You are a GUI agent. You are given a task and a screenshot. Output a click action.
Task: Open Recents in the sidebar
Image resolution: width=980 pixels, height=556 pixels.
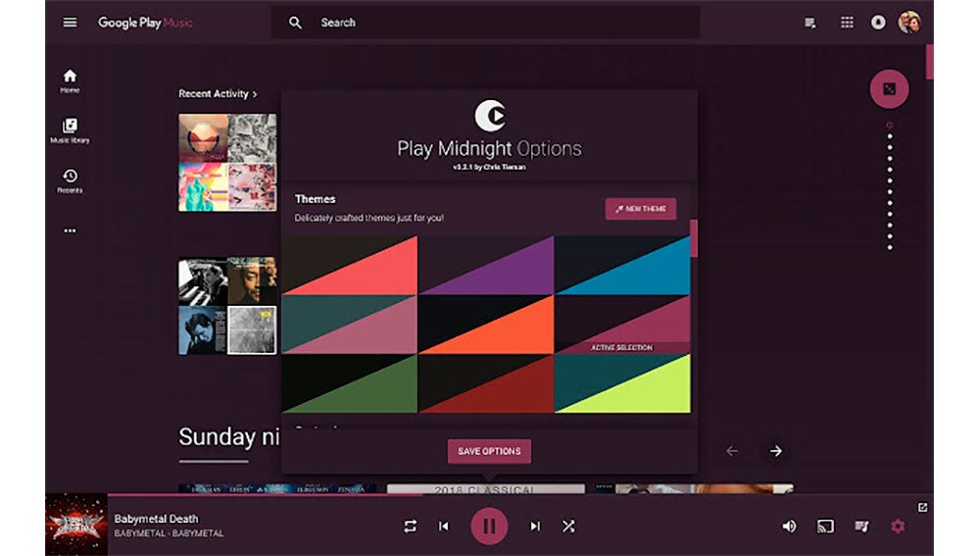pos(70,180)
